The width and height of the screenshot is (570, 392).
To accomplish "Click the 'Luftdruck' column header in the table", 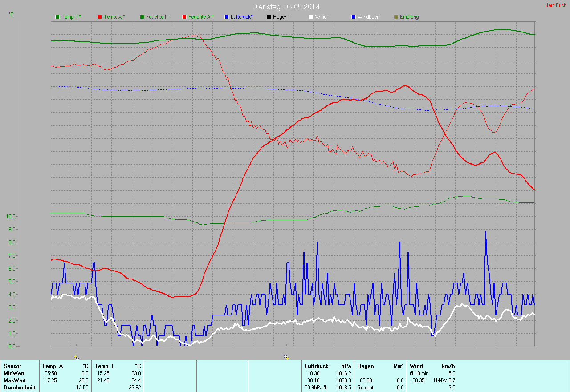I will (x=316, y=366).
